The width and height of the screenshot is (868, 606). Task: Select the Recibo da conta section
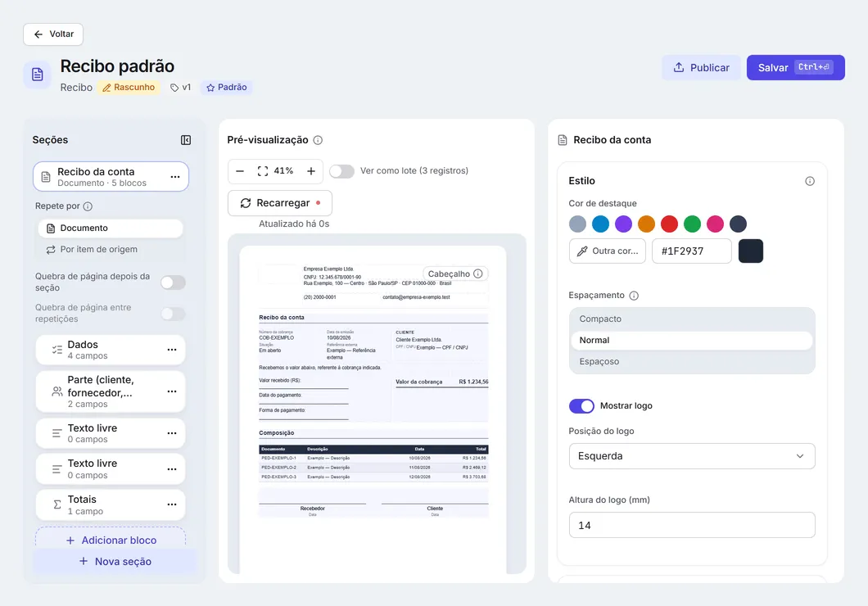(111, 177)
